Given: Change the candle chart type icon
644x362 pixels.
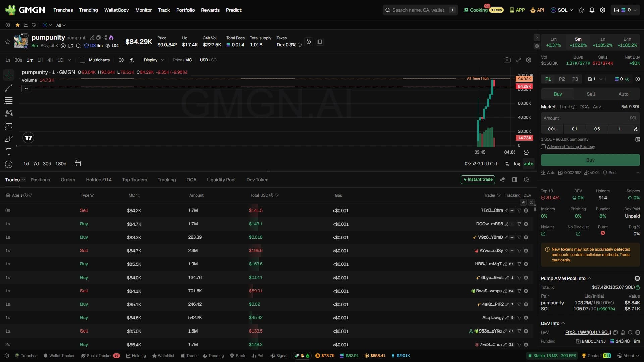Looking at the screenshot, I should point(121,60).
